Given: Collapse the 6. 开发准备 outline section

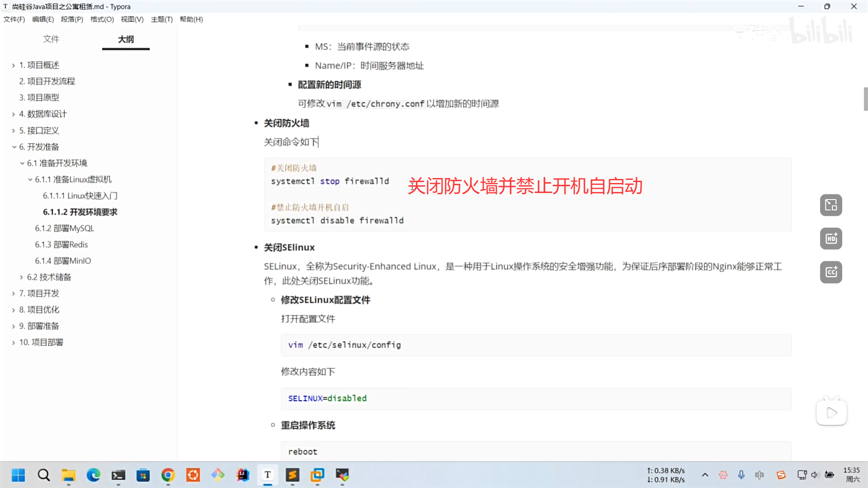Looking at the screenshot, I should 14,147.
